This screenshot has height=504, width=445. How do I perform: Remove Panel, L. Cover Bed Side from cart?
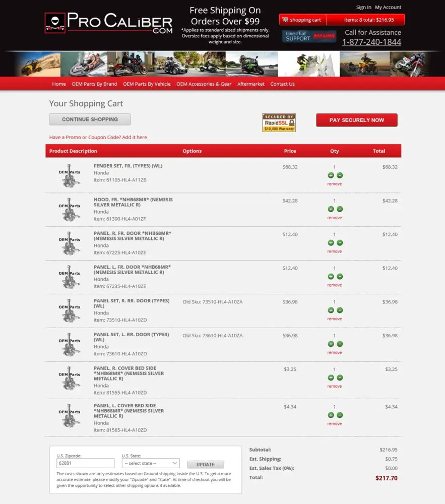coord(335,424)
